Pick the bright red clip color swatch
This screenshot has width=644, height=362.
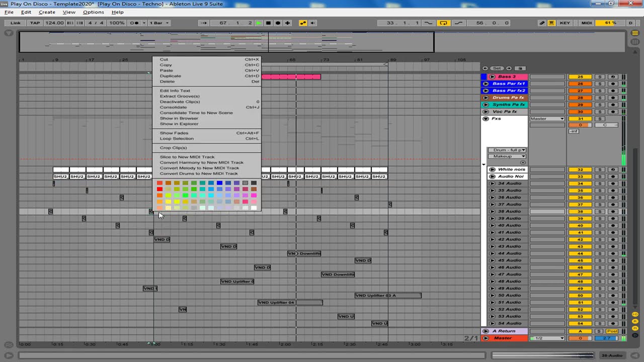coord(159,190)
